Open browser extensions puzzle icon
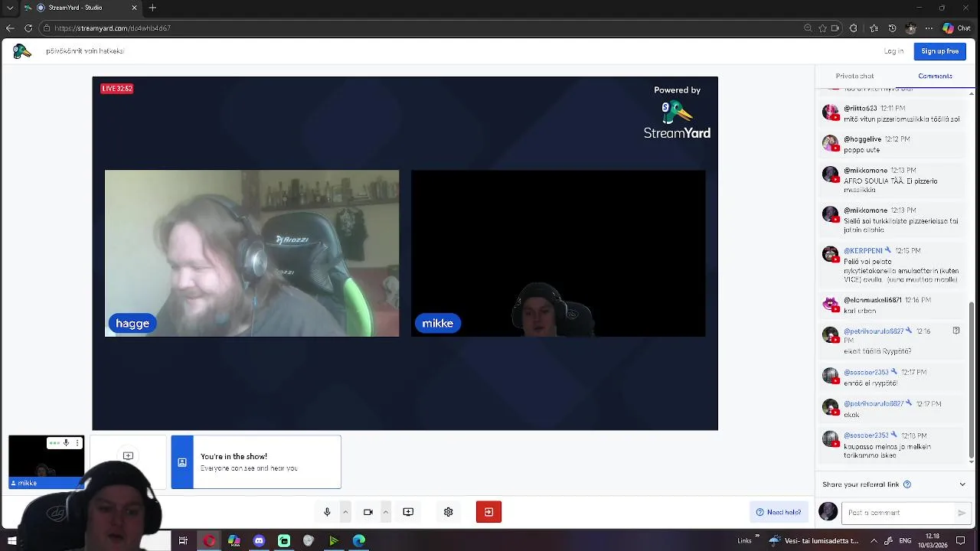980x551 pixels. coord(854,28)
